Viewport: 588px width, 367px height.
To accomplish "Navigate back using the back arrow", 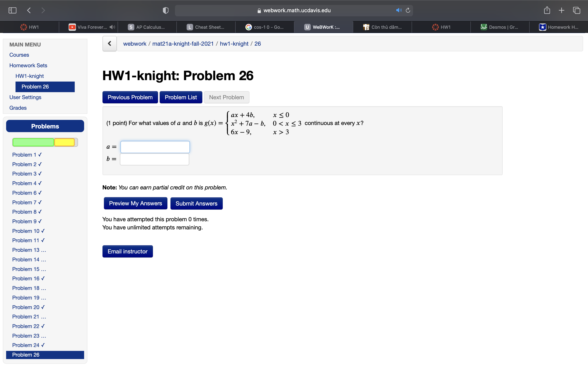I will pos(29,10).
